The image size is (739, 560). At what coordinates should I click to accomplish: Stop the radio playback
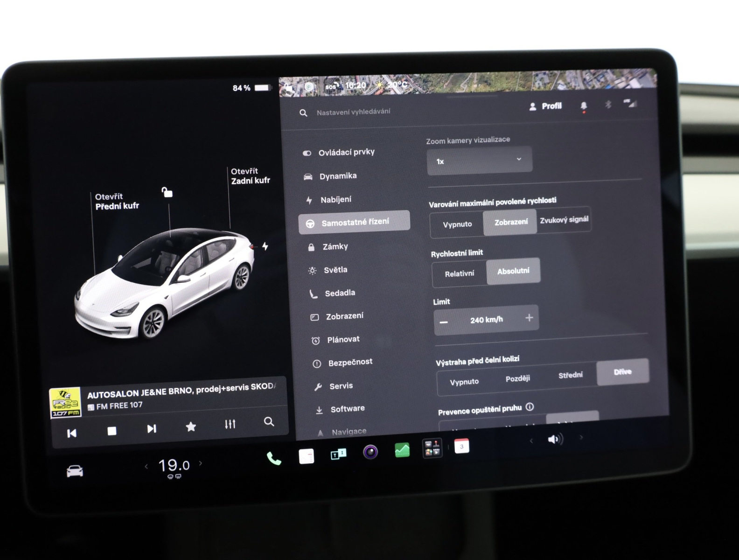coord(112,431)
